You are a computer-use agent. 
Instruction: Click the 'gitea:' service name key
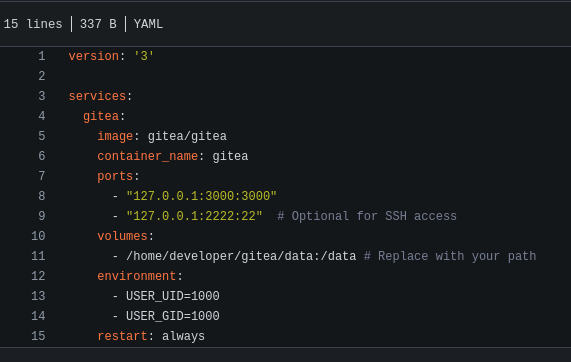pos(104,116)
